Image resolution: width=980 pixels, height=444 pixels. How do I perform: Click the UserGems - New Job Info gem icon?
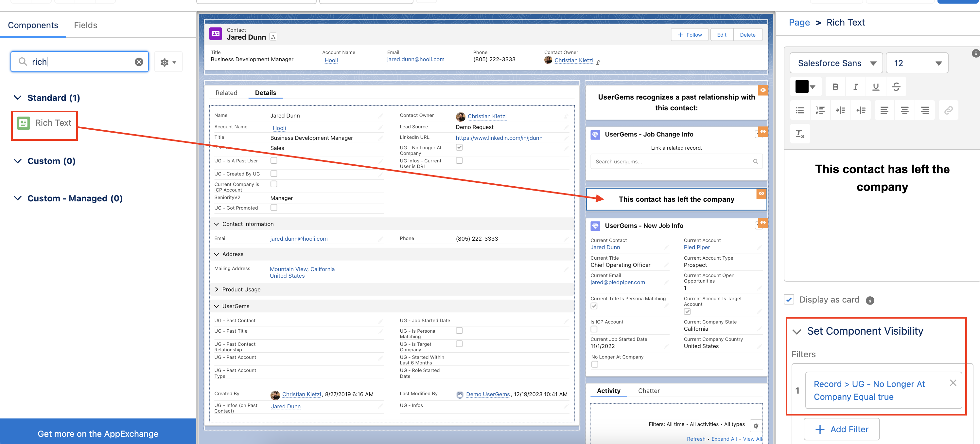click(x=595, y=226)
